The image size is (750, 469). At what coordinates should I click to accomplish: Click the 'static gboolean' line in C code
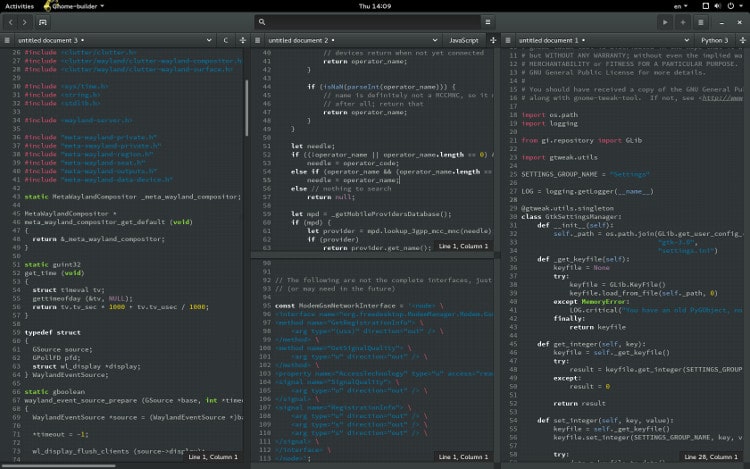click(55, 392)
